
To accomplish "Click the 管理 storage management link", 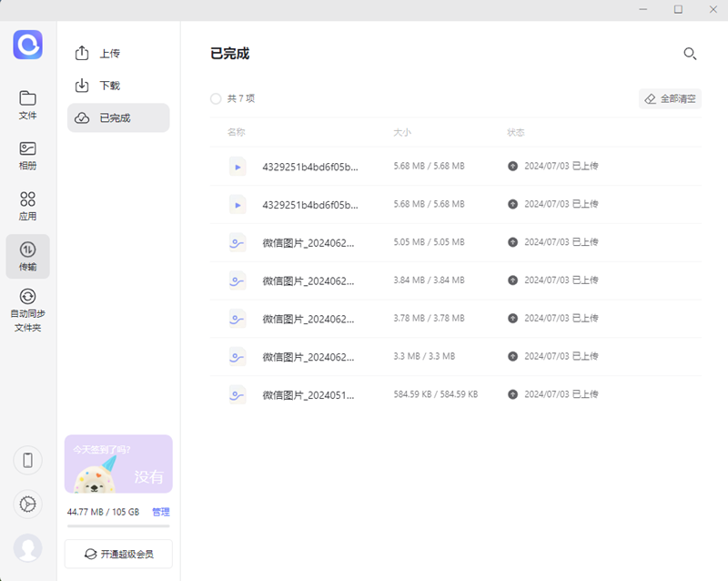I will tap(162, 512).
